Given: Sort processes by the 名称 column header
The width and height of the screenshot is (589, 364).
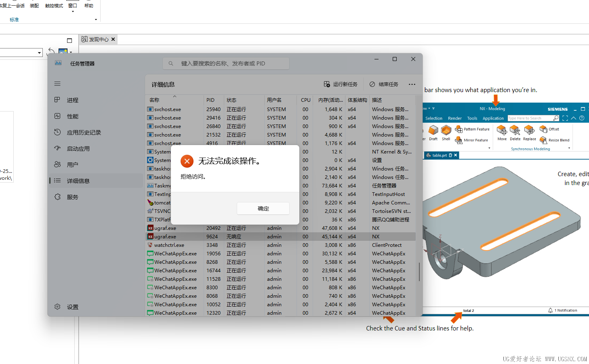Looking at the screenshot, I should (x=154, y=100).
